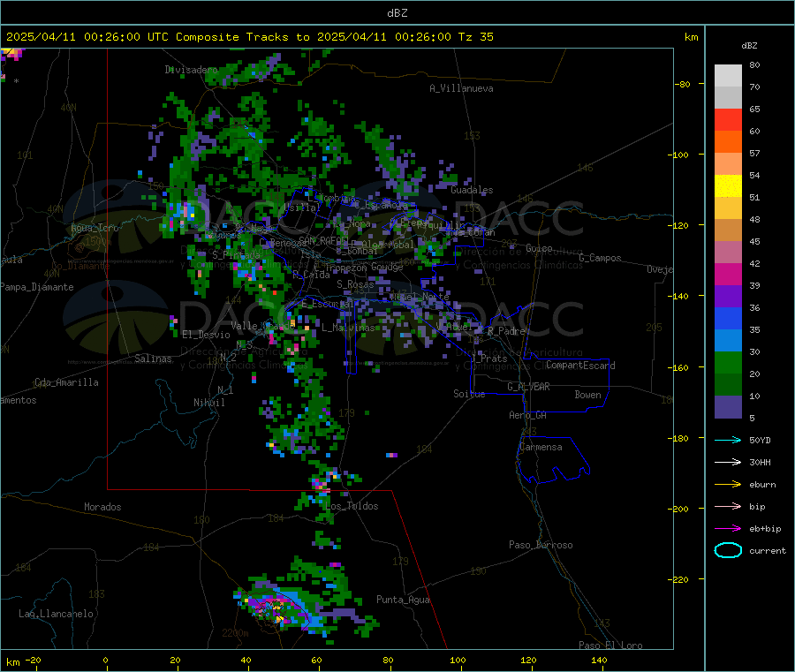Click the timestamp 2025/04/11 00:26:00 UTC header
Screen dimensions: 795x672
click(x=87, y=37)
